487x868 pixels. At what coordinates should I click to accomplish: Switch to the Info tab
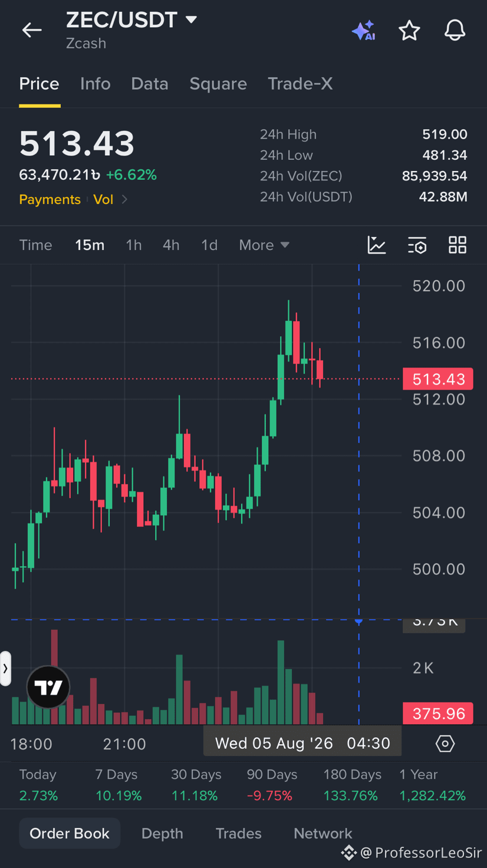point(95,84)
